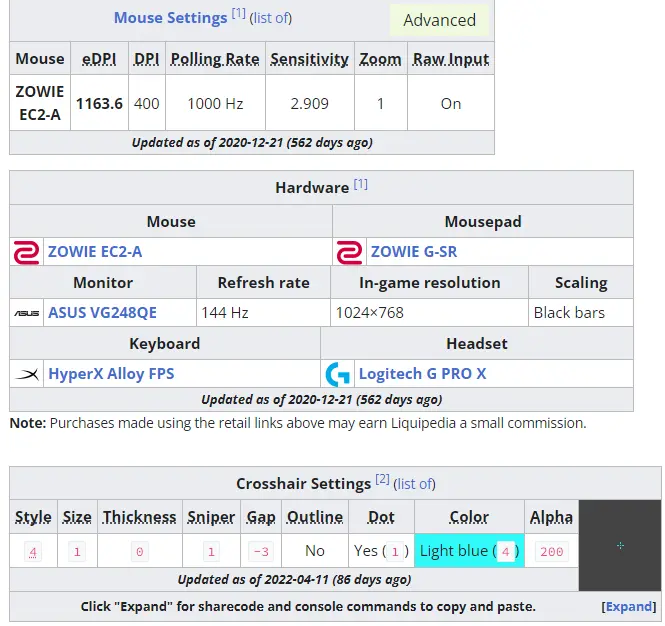
Task: Click the crosshair Dot header
Action: click(381, 517)
